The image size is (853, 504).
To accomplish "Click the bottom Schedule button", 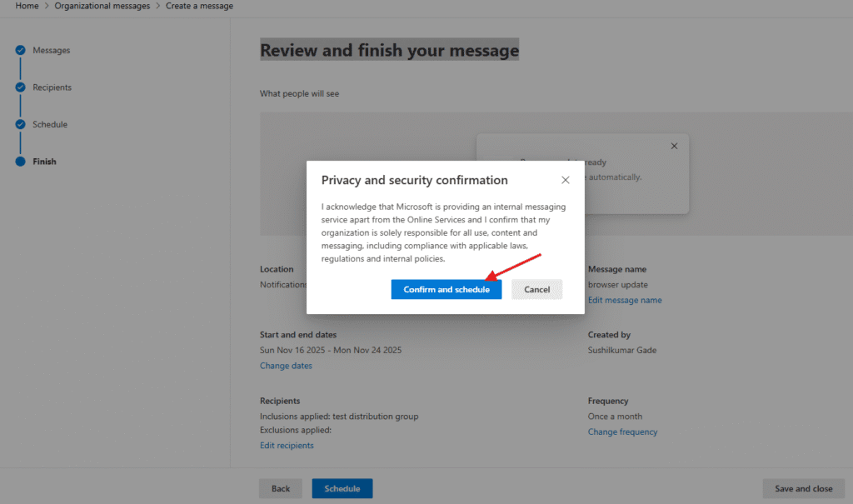I will point(342,488).
